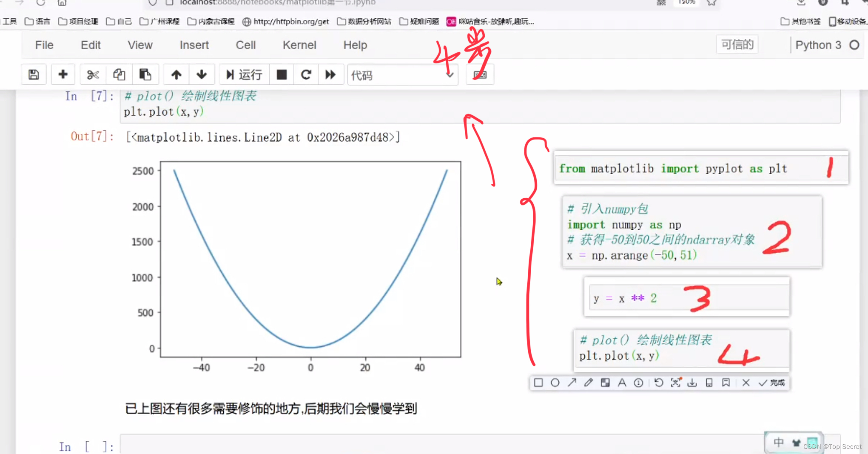Screen dimensions: 868x454
Task: Pick the text annotation tool
Action: (x=622, y=383)
